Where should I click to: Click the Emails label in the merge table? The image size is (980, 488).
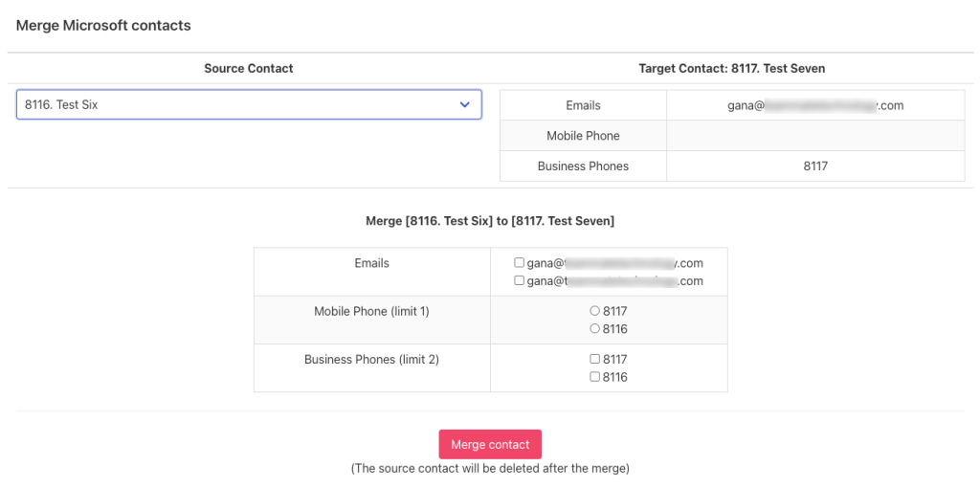coord(372,263)
